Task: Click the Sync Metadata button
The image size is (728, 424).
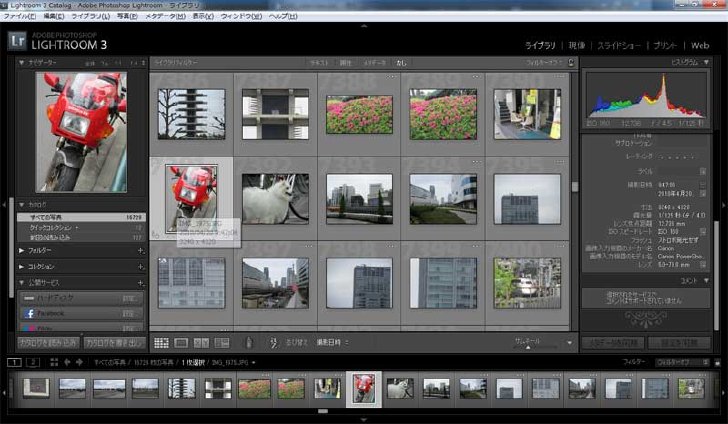Action: [x=613, y=343]
